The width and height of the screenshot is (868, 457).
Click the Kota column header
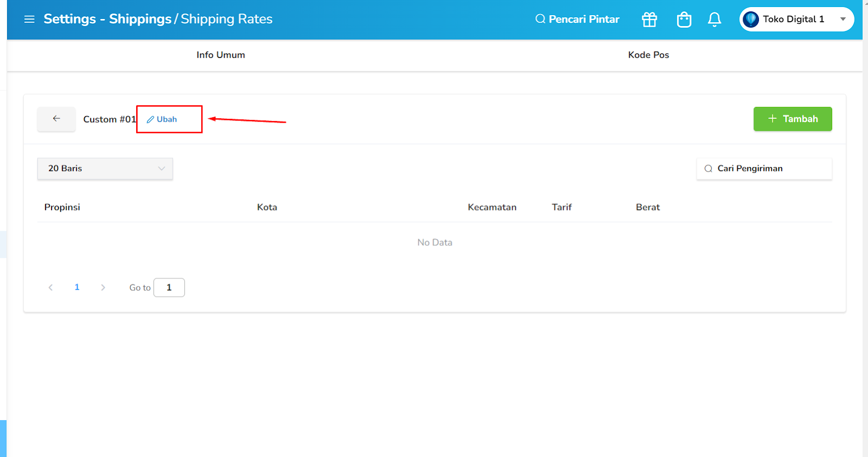tap(267, 207)
